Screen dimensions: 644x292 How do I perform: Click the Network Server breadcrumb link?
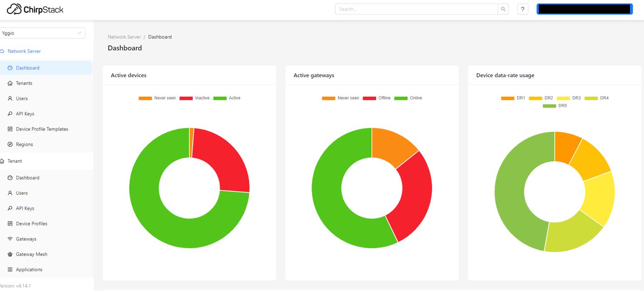tap(124, 37)
